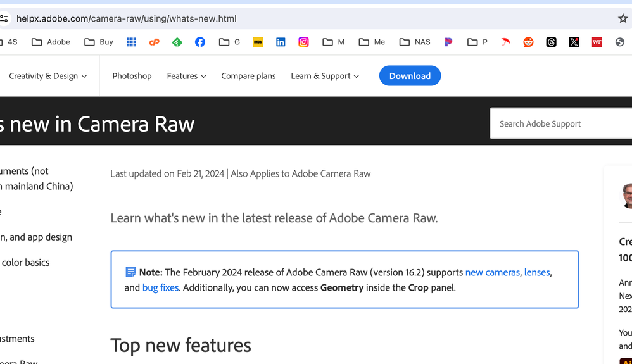
Task: Open the Instagram bookmark icon
Action: point(303,42)
